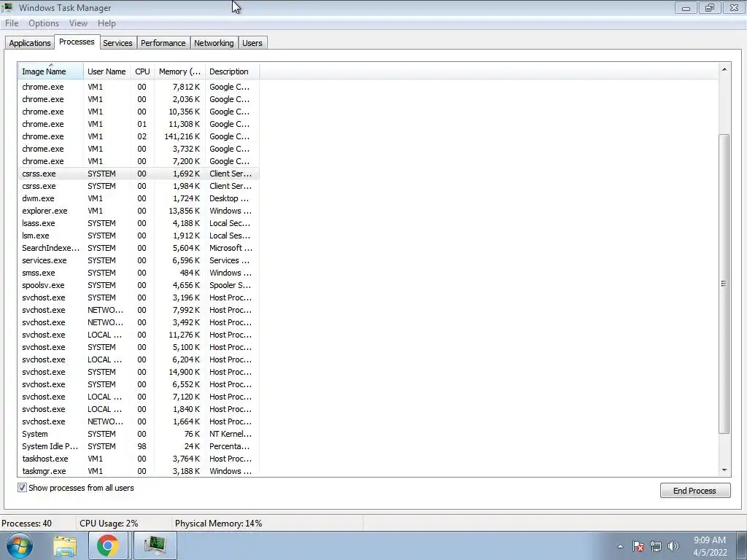Image resolution: width=747 pixels, height=560 pixels.
Task: Select the Task Manager taskbar button
Action: tap(155, 546)
